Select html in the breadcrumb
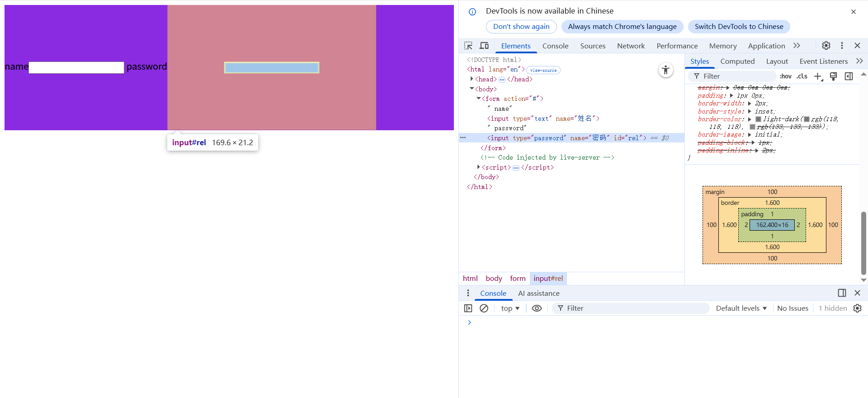This screenshot has width=868, height=398. (470, 279)
